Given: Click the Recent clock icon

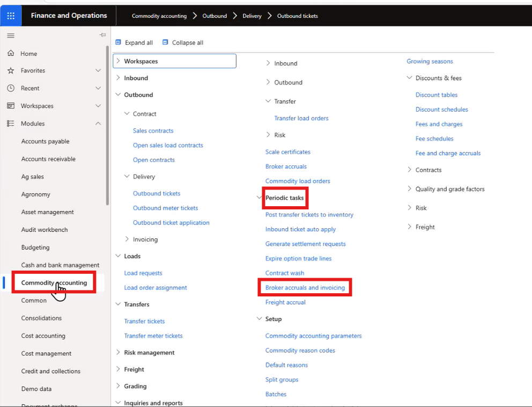Looking at the screenshot, I should (x=11, y=88).
